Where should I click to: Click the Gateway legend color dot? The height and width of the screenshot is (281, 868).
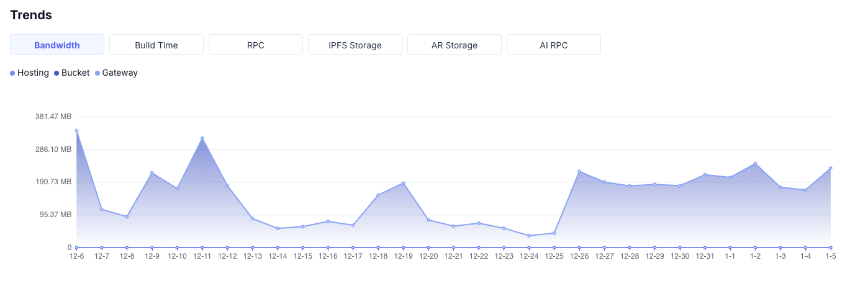(97, 73)
